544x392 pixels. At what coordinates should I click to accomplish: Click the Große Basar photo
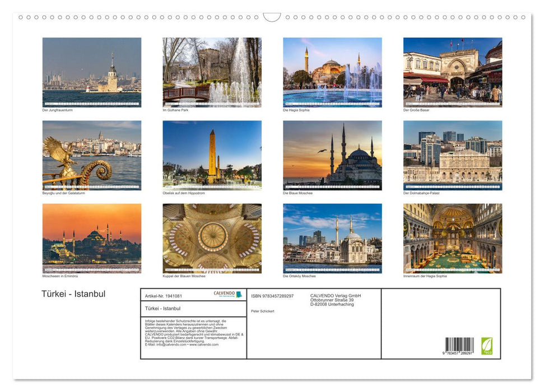coord(453,71)
